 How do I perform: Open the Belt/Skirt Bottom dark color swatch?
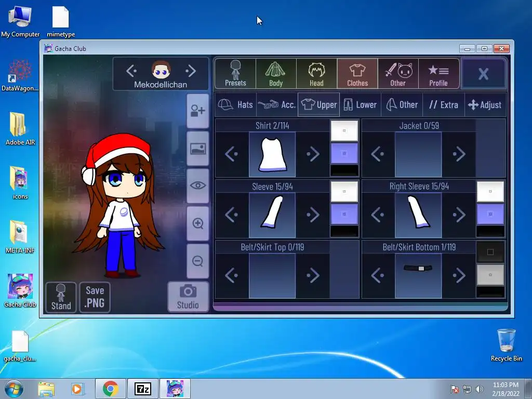click(490, 252)
